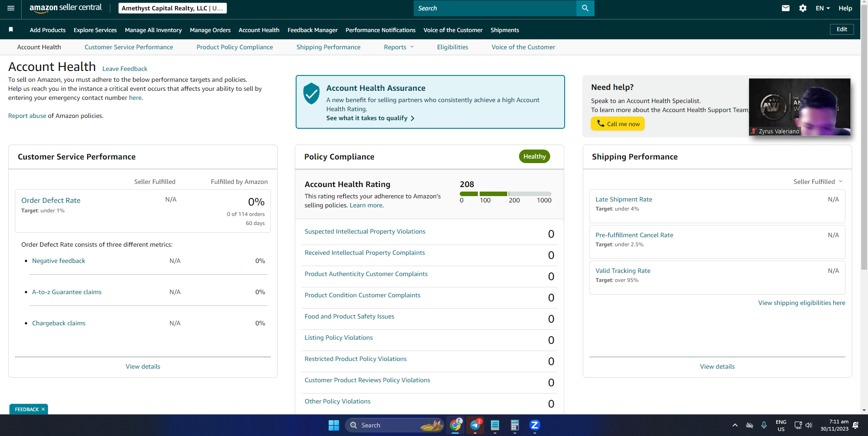Open the settings gear icon
This screenshot has height=436, width=868.
pos(803,8)
